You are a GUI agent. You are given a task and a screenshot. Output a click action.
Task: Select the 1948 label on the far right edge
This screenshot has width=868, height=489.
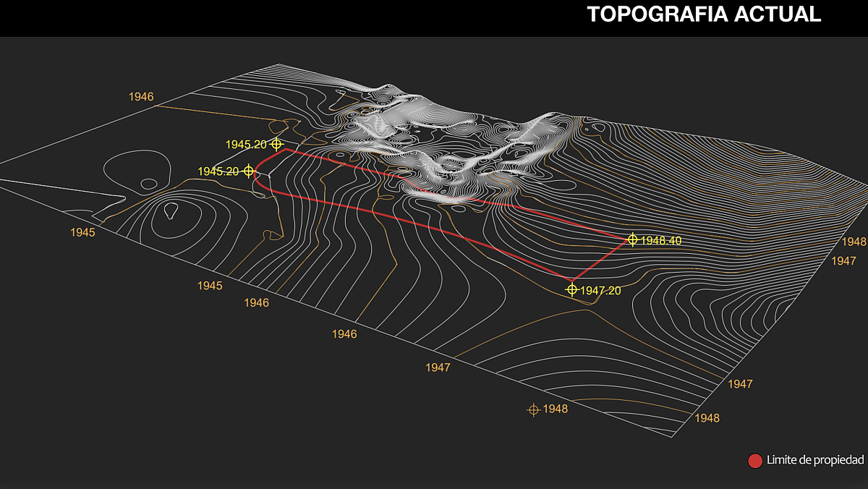coord(854,241)
